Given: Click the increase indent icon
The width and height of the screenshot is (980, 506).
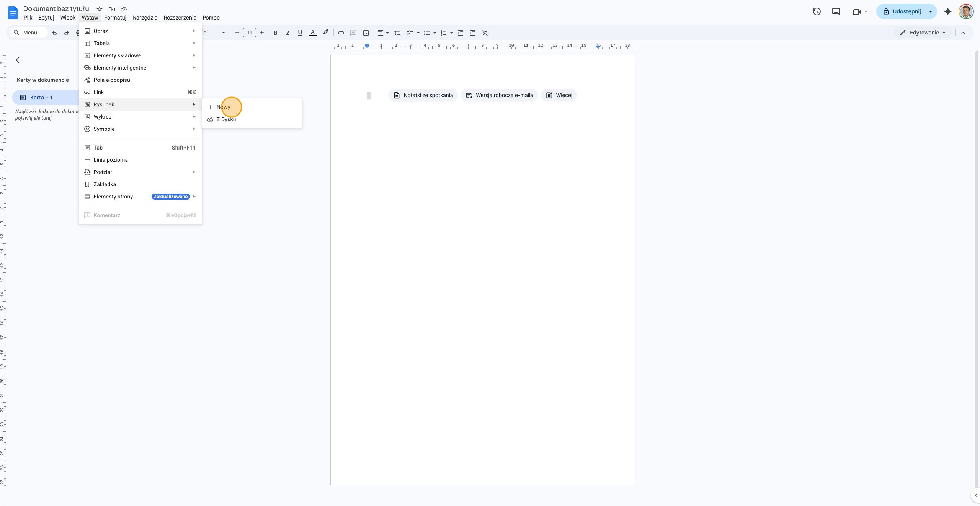Looking at the screenshot, I should click(473, 33).
